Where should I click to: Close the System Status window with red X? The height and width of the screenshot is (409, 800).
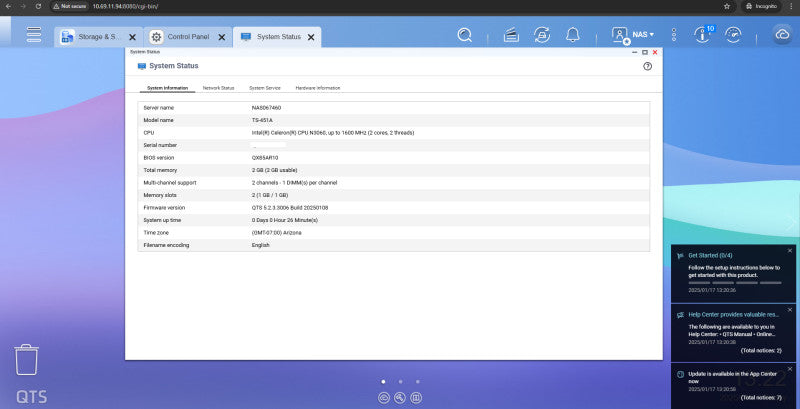655,52
